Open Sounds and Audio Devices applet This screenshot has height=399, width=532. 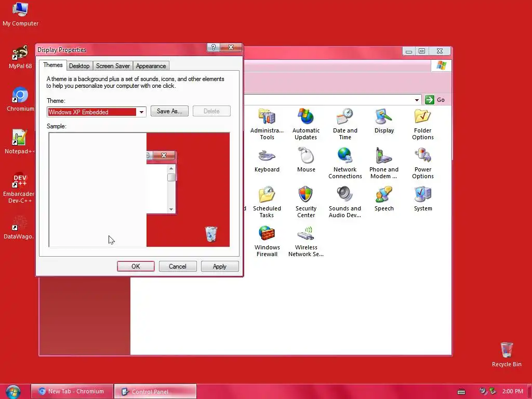click(x=345, y=202)
